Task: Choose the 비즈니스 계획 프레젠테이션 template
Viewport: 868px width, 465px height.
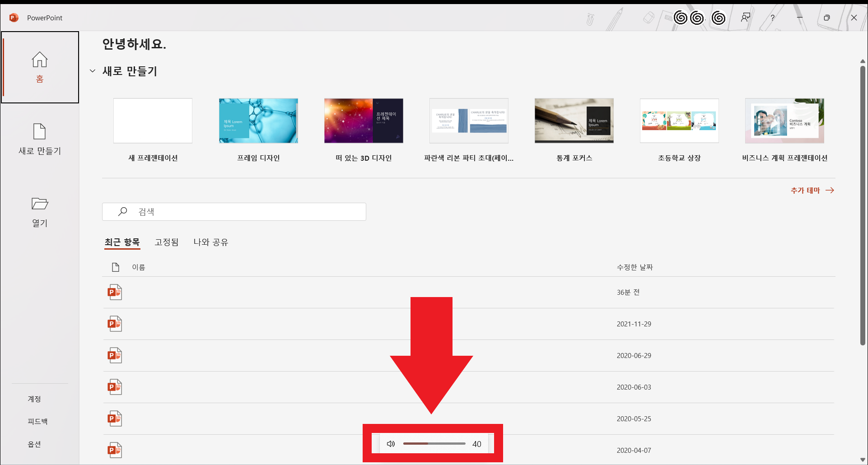Action: 784,130
